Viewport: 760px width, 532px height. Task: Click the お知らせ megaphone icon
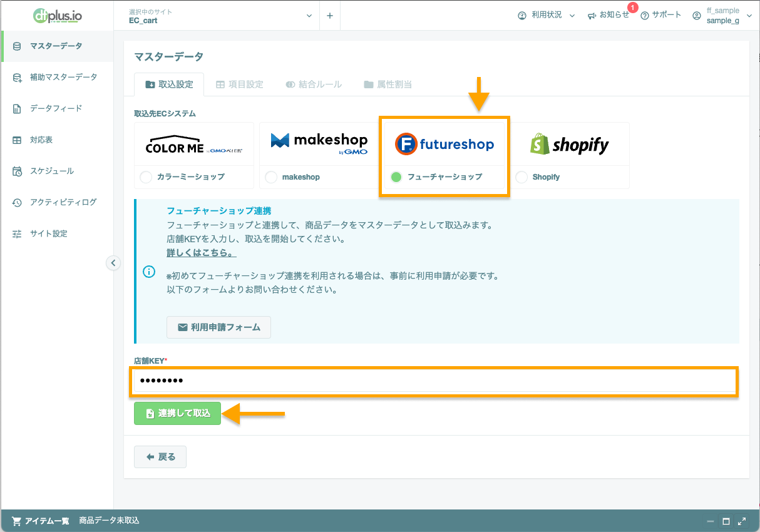coord(592,16)
